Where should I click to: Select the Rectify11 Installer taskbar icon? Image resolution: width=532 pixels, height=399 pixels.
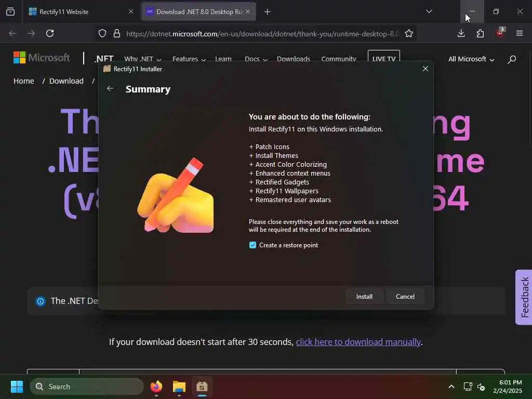click(202, 387)
